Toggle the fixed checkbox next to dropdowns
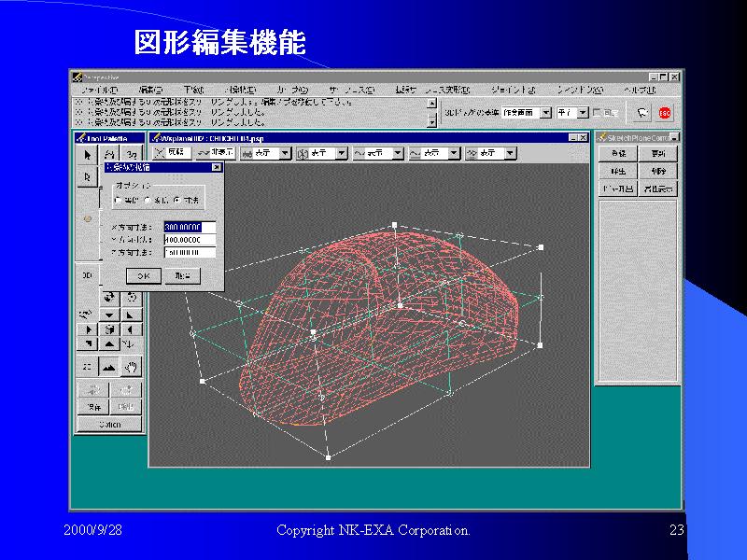The width and height of the screenshot is (747, 560). click(598, 113)
